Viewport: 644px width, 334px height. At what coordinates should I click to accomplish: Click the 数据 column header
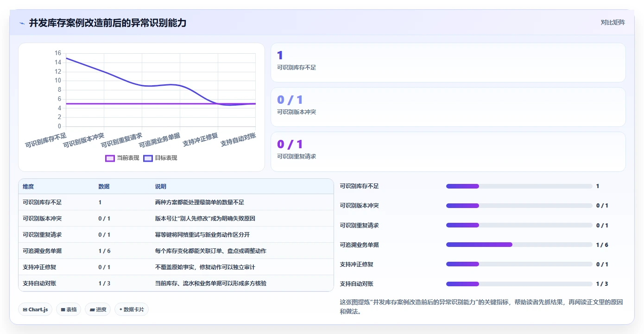pyautogui.click(x=104, y=187)
